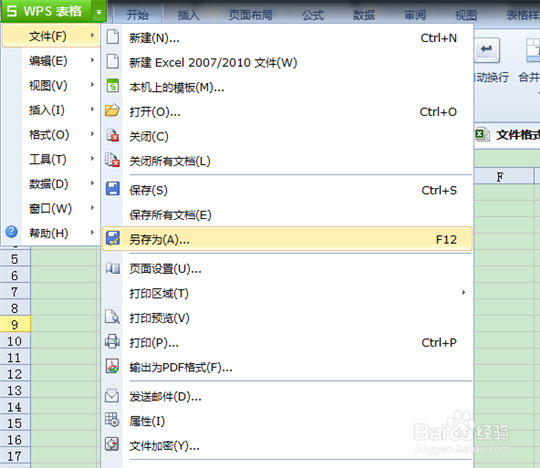This screenshot has width=540, height=468.
Task: Expand the 打印区域(T) submenu arrow
Action: click(464, 292)
